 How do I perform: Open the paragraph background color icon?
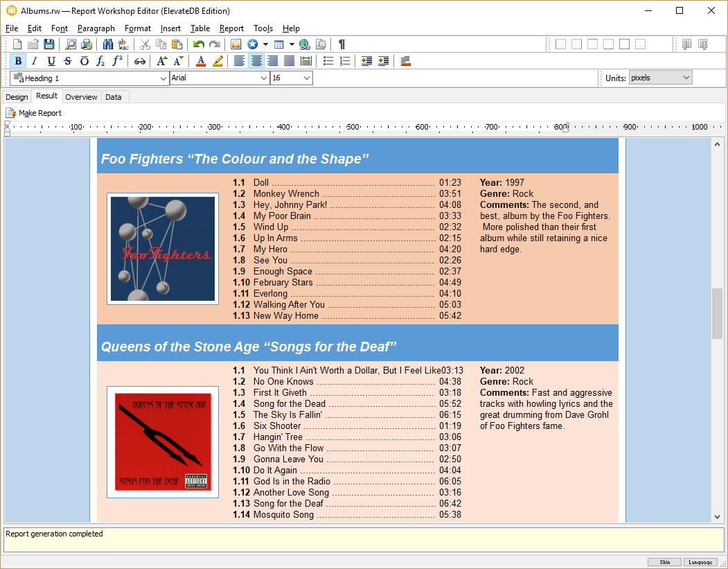[x=405, y=61]
